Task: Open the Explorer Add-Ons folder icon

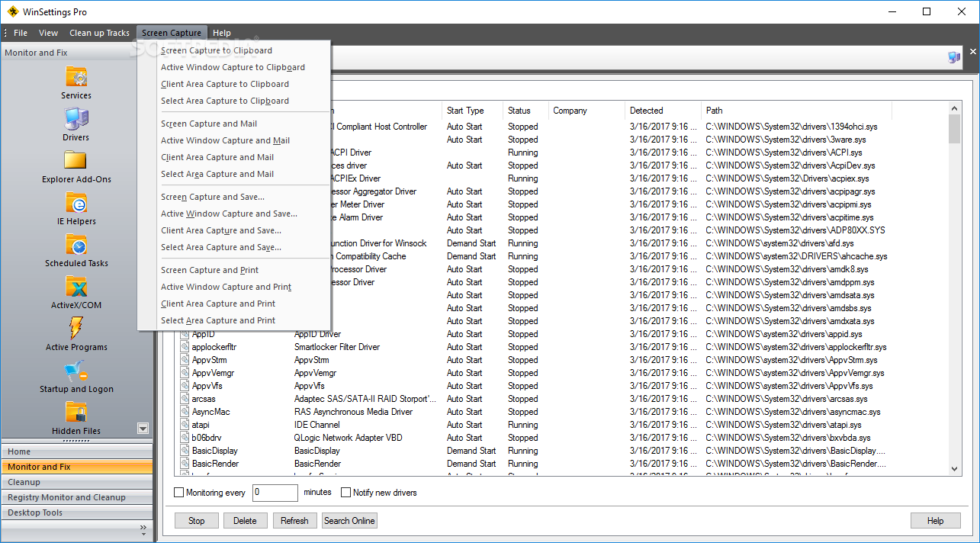Action: coord(76,160)
